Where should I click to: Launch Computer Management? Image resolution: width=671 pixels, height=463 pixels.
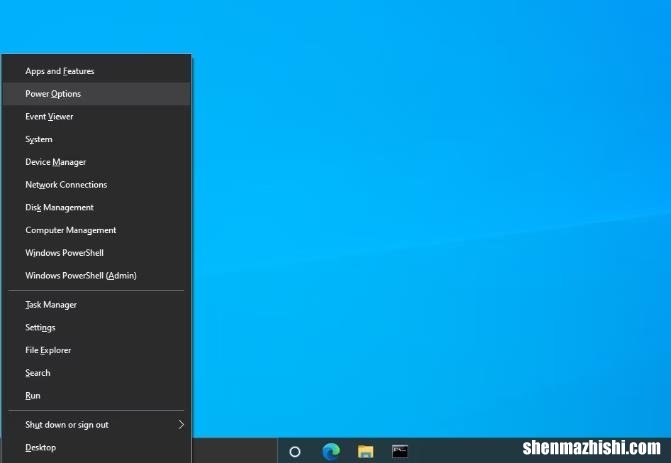[97, 230]
